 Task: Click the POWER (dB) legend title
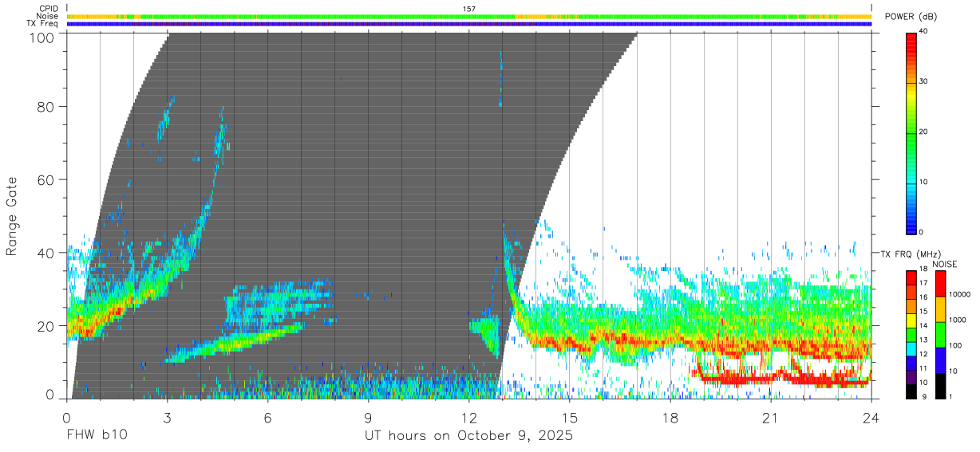911,17
